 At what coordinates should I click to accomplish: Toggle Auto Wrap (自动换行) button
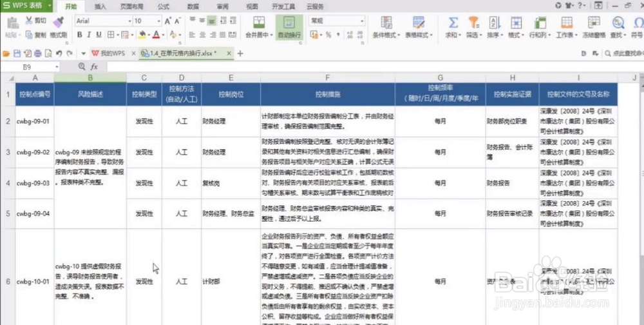coord(289,28)
